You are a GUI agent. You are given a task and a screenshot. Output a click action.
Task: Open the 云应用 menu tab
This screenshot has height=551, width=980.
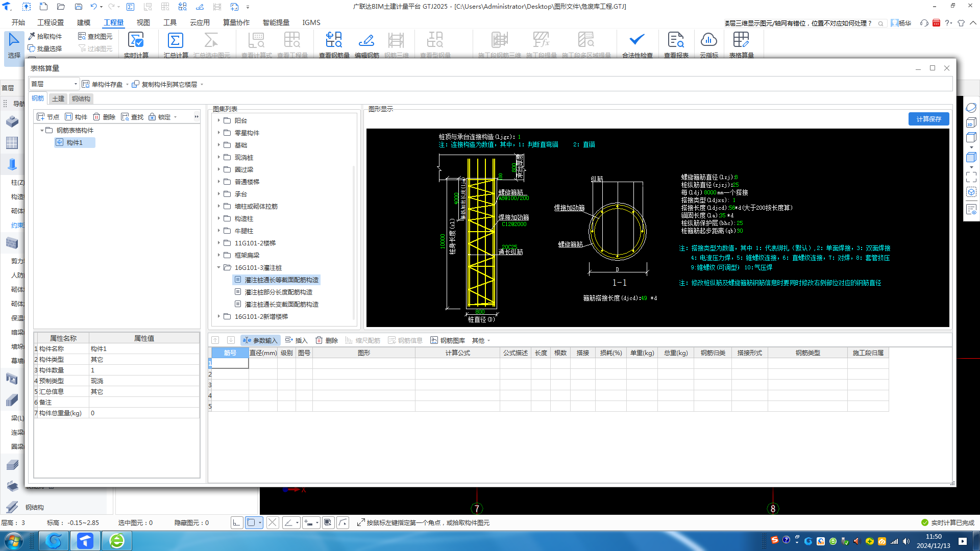[200, 22]
